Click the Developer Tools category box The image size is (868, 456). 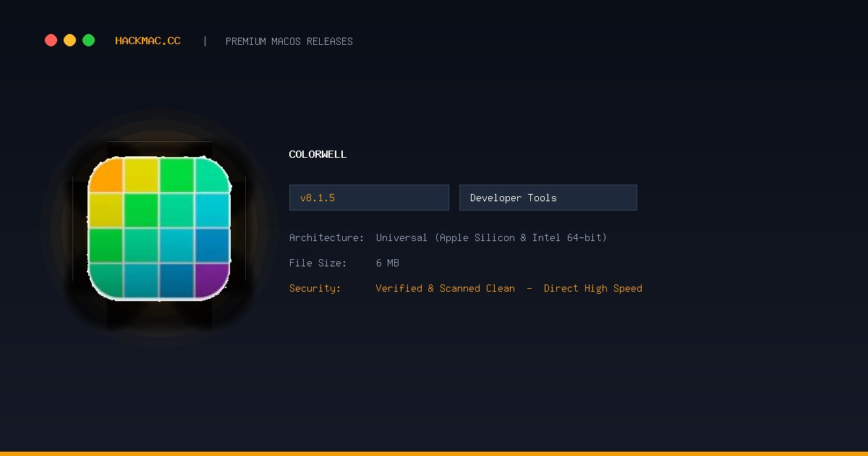(548, 198)
